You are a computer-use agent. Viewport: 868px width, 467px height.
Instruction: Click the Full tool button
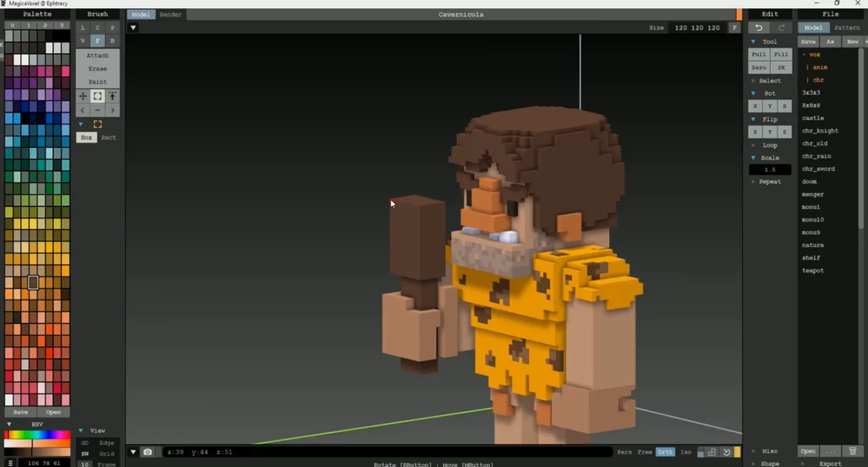pyautogui.click(x=759, y=54)
